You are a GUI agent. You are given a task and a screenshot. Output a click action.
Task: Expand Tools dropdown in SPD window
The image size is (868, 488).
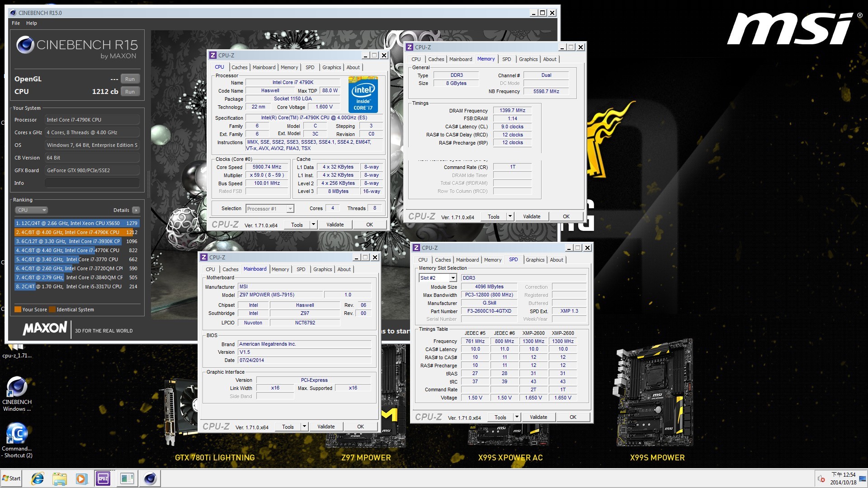517,417
